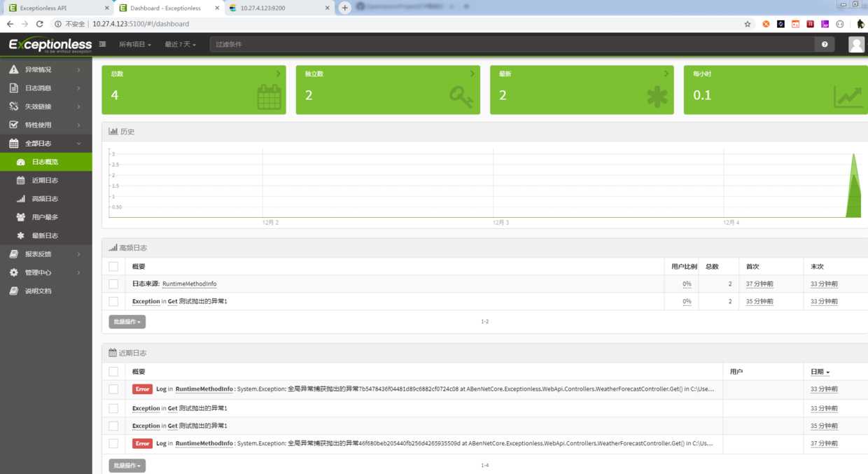Toggle the sidebar hamburger menu icon
The height and width of the screenshot is (474, 868).
point(103,44)
